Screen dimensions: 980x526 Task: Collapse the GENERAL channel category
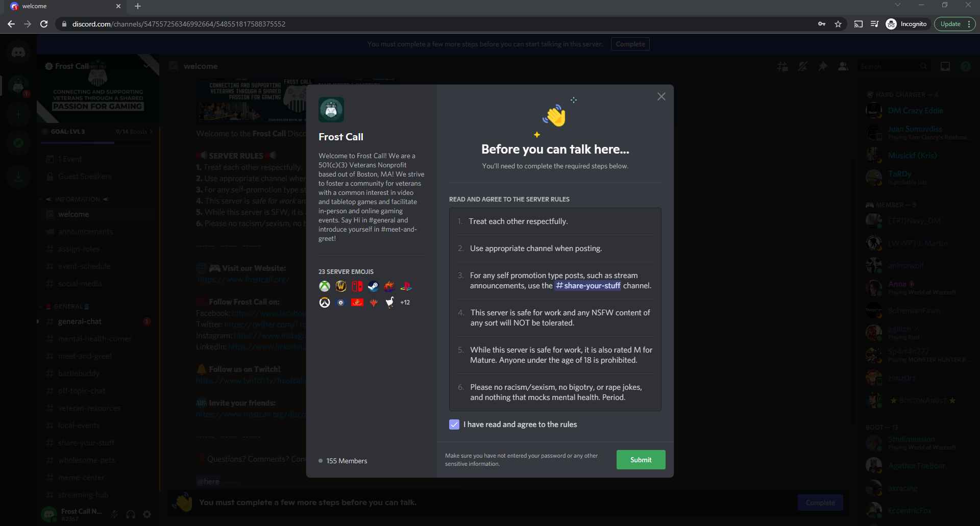pyautogui.click(x=67, y=306)
